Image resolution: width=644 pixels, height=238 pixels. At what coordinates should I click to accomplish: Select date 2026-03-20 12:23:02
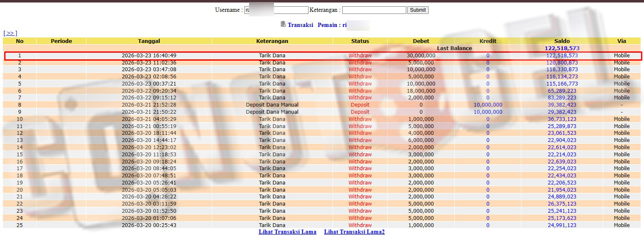tap(149, 147)
